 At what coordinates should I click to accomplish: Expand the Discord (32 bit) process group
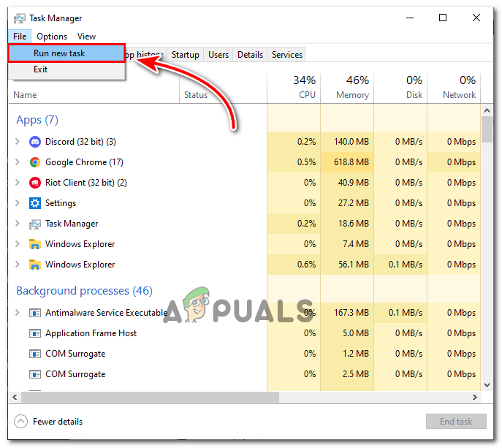pos(18,142)
